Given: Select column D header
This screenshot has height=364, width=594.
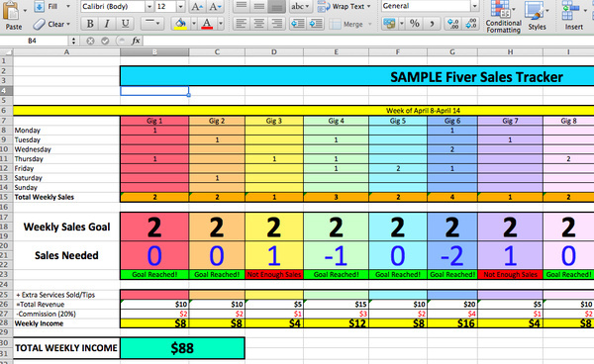Looking at the screenshot, I should (x=274, y=52).
